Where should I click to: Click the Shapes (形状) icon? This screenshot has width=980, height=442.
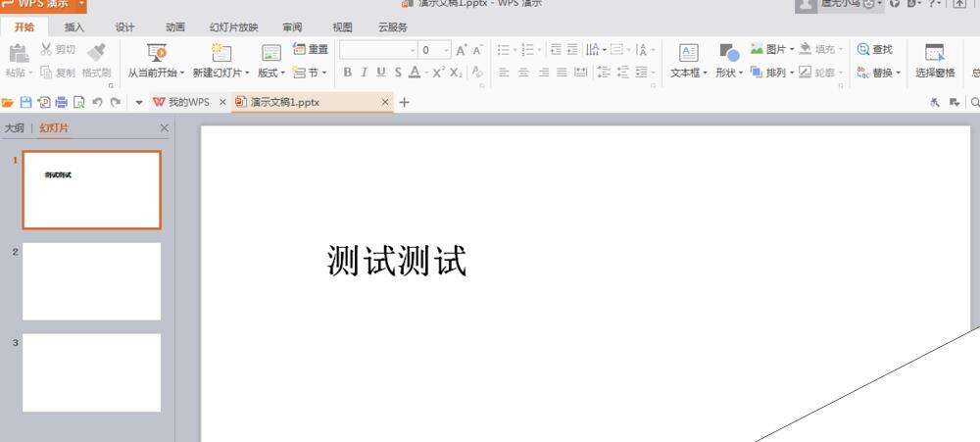(729, 53)
